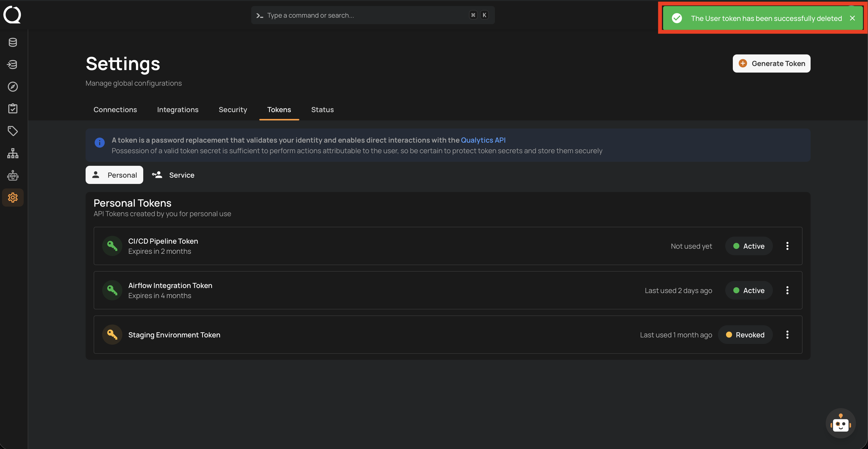Open options menu for CI/CD Pipeline Token
Viewport: 868px width, 449px height.
[787, 246]
